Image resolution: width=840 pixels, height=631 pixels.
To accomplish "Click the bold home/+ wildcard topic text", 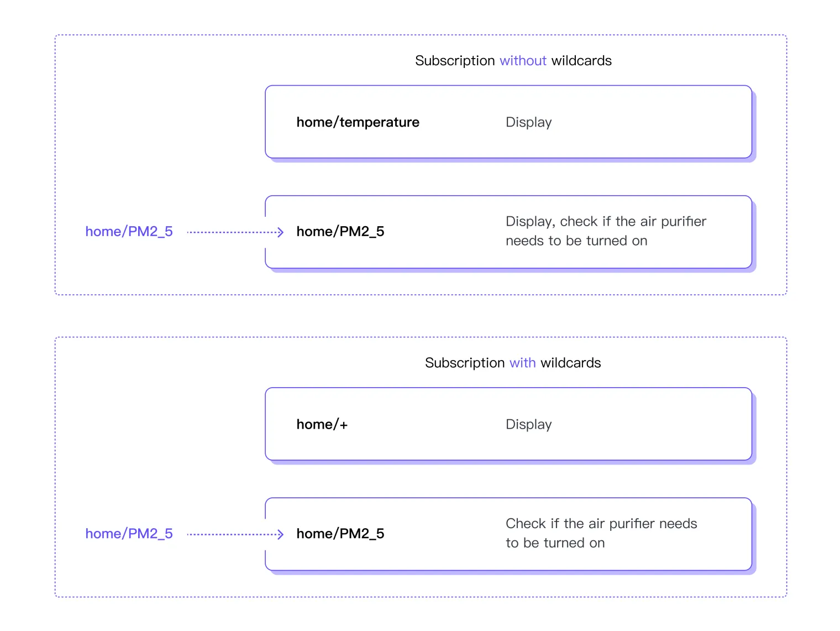I will tap(322, 425).
